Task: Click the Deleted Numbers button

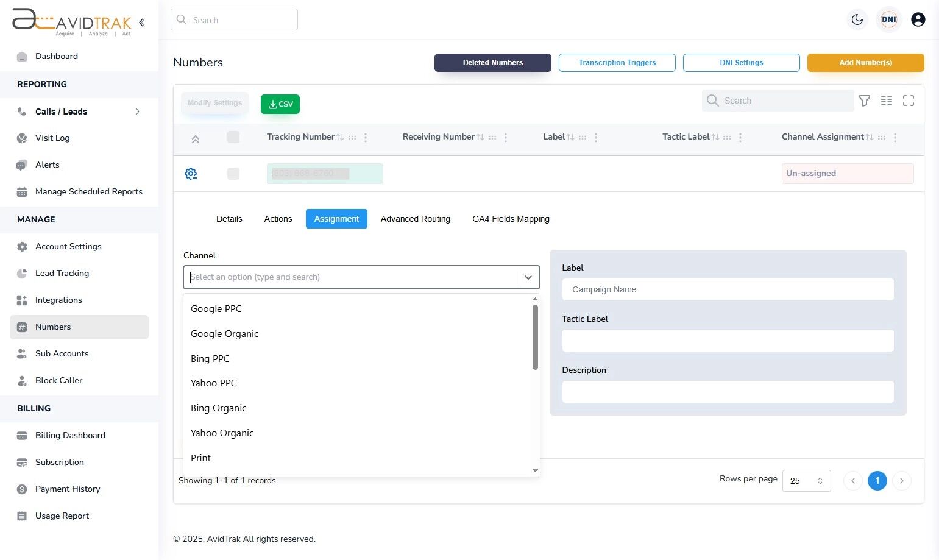Action: (493, 63)
